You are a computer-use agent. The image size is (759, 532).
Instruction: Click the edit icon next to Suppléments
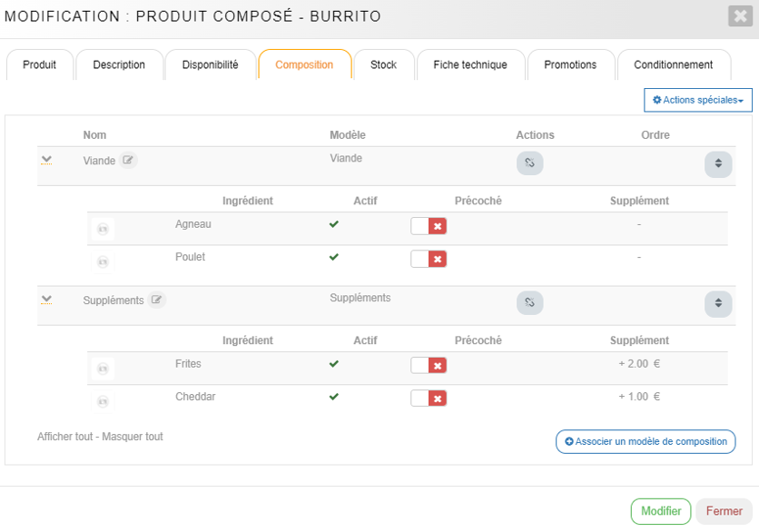point(157,300)
